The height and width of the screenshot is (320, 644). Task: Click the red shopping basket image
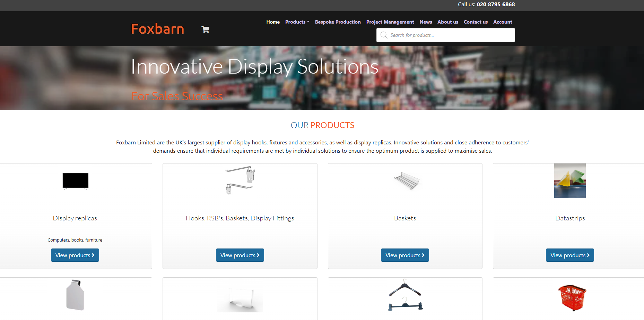coord(572,297)
